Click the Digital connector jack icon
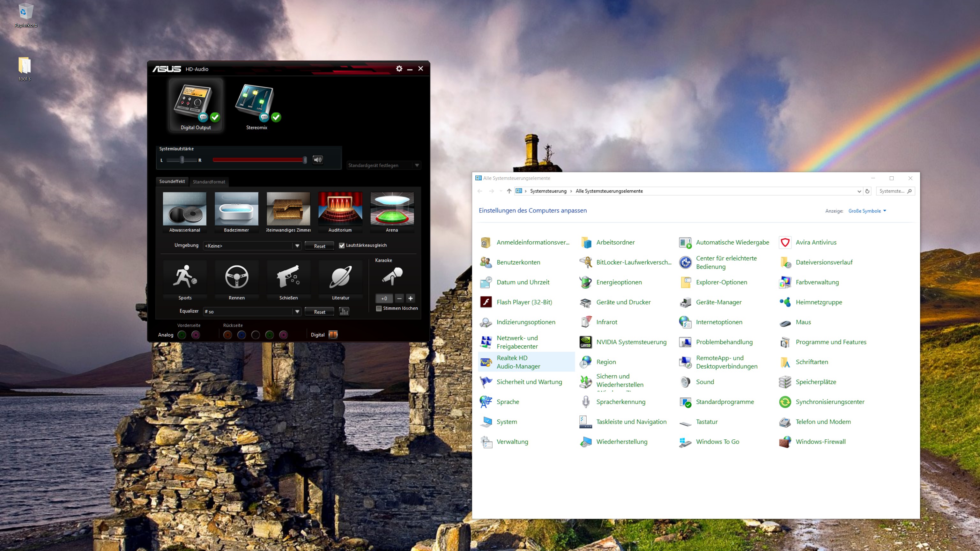Viewport: 980px width, 551px height. (x=333, y=334)
